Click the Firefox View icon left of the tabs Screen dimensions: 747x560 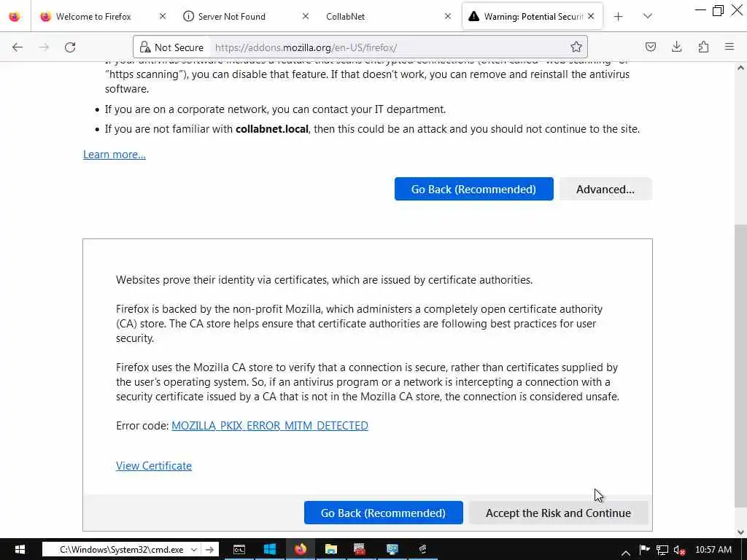15,16
